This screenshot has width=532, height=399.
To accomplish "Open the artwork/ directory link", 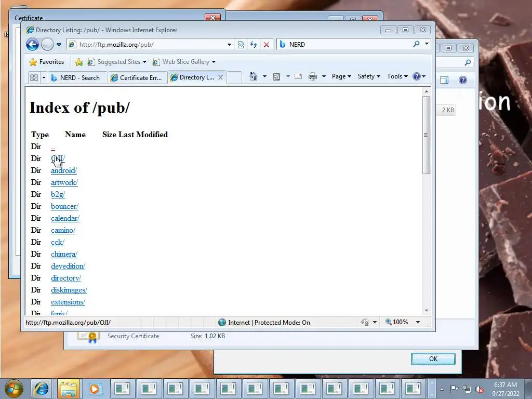I will pyautogui.click(x=64, y=182).
